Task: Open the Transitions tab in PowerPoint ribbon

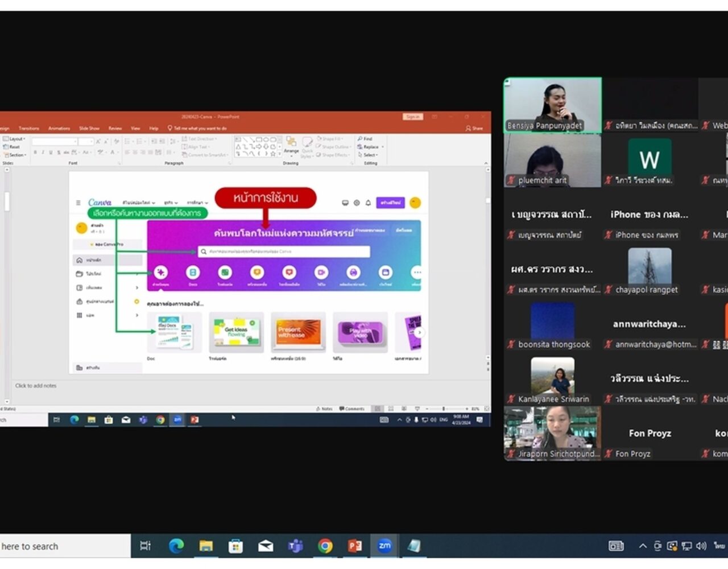Action: [29, 128]
